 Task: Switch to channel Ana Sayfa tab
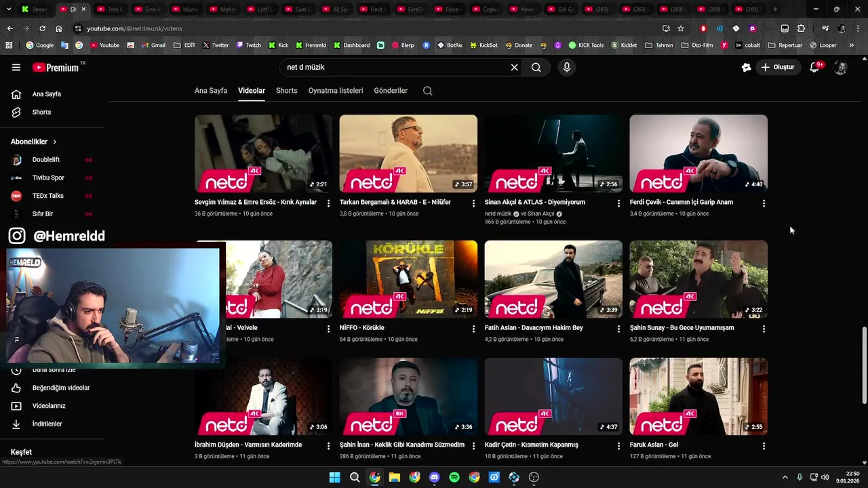point(211,91)
